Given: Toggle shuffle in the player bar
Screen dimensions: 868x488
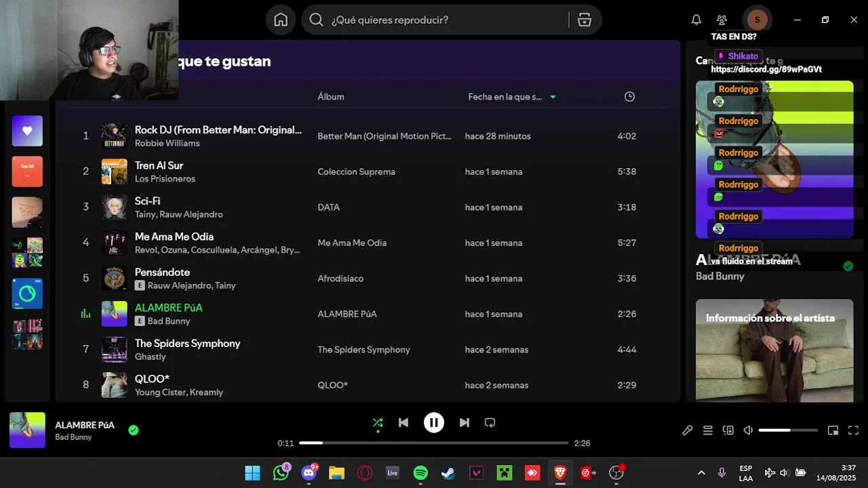Looking at the screenshot, I should click(378, 423).
